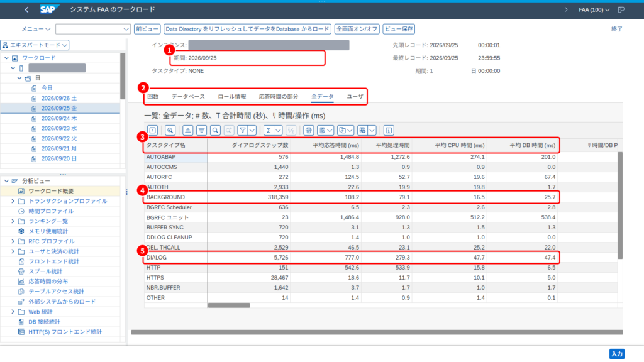Expand the トランザクションプロファイル folder
The height and width of the screenshot is (362, 644).
pos(13,201)
